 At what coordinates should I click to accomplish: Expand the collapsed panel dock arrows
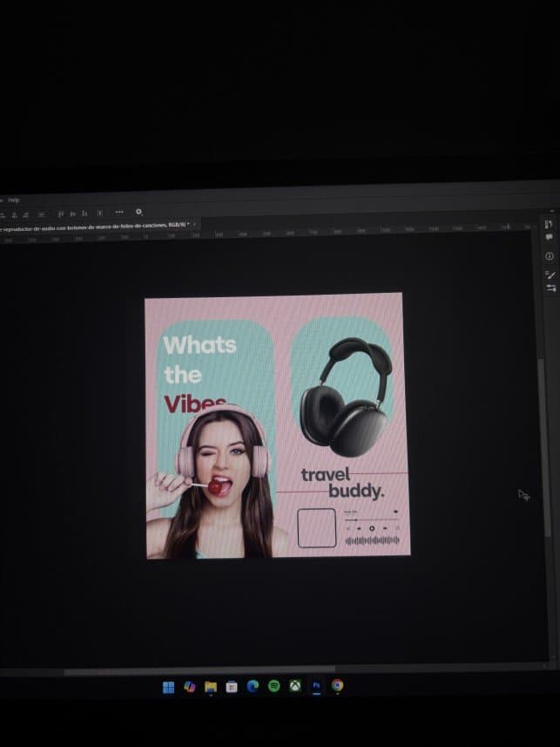(x=552, y=211)
